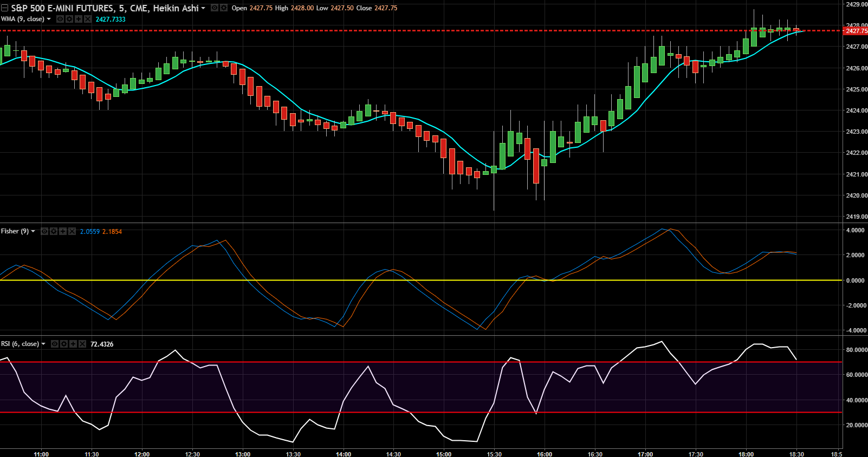Open Fisher indicator settings gear
Viewport: 868px width, 457px height.
click(54, 231)
